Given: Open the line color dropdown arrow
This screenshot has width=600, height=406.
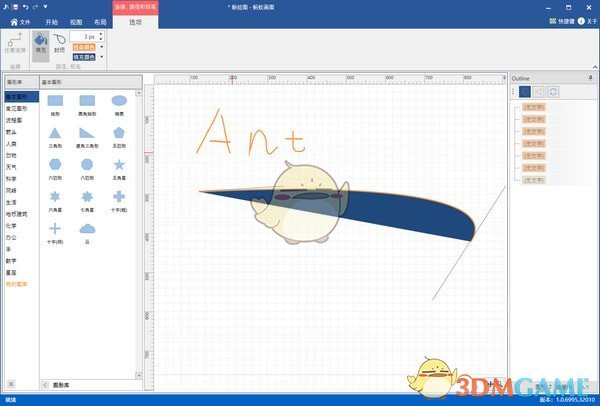Looking at the screenshot, I should click(x=102, y=47).
